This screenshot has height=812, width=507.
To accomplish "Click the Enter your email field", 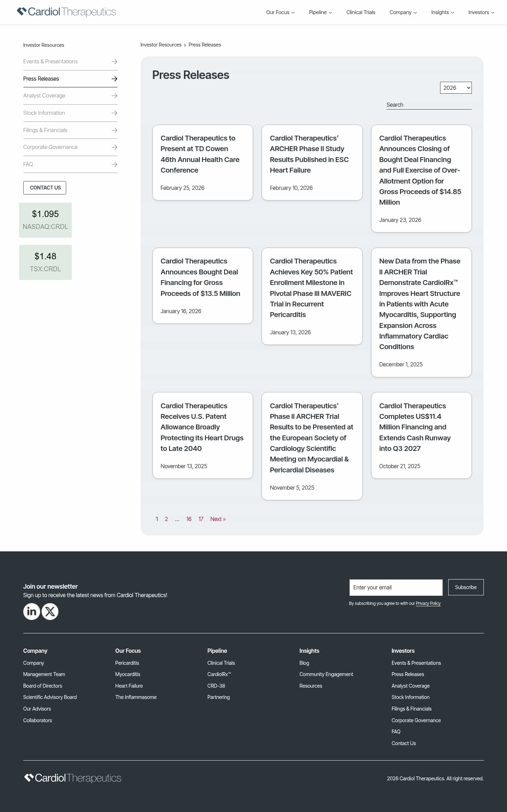I will point(396,587).
